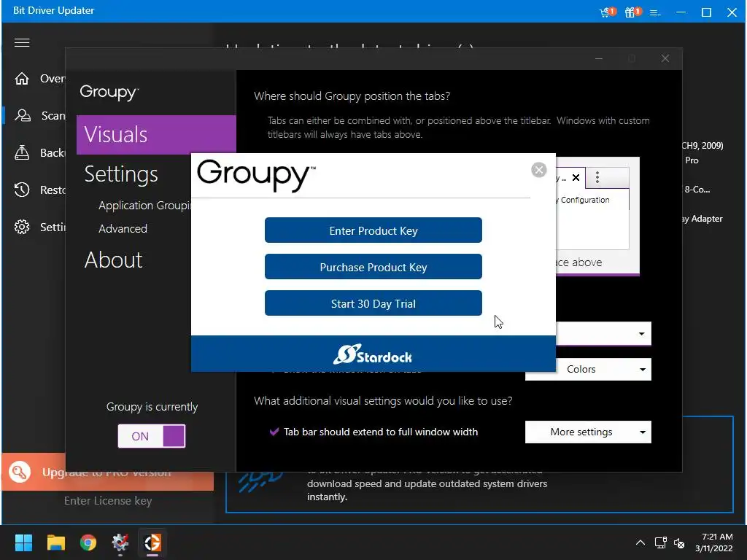Screen dimensions: 747x560
Task: Uncheck Tab bar should extend to full window width
Action: (274, 432)
